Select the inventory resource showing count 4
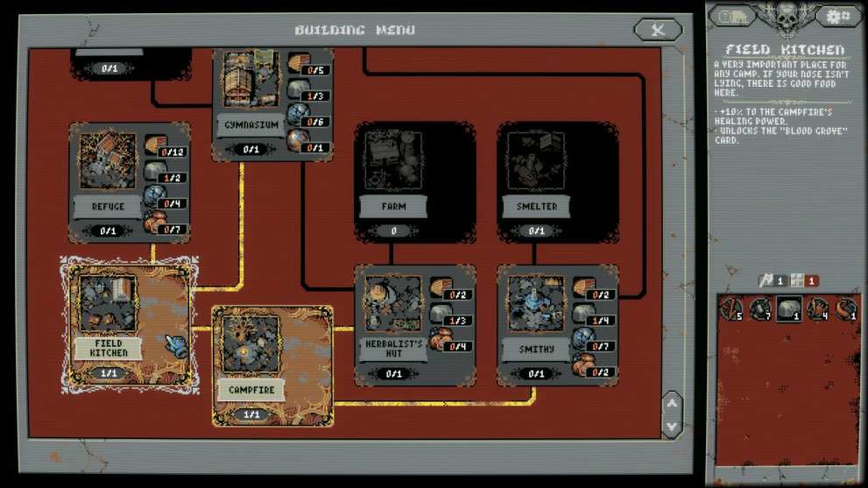Image resolution: width=868 pixels, height=488 pixels. pyautogui.click(x=817, y=308)
